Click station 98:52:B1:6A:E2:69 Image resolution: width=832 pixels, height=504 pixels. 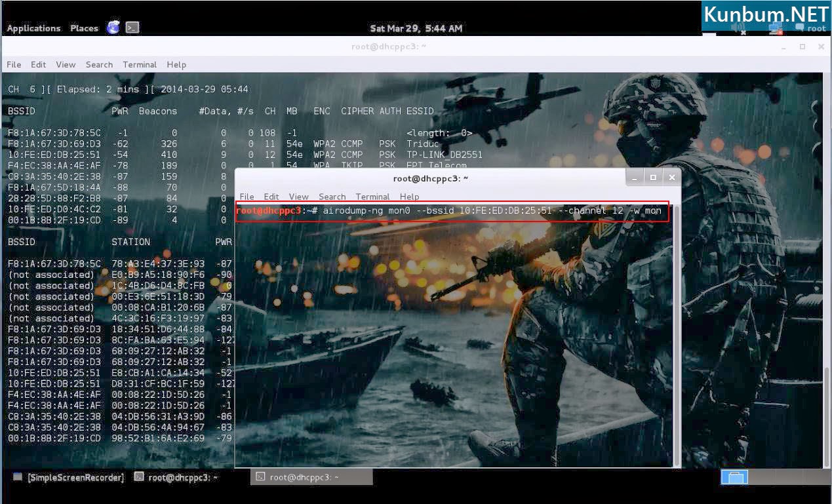[158, 438]
